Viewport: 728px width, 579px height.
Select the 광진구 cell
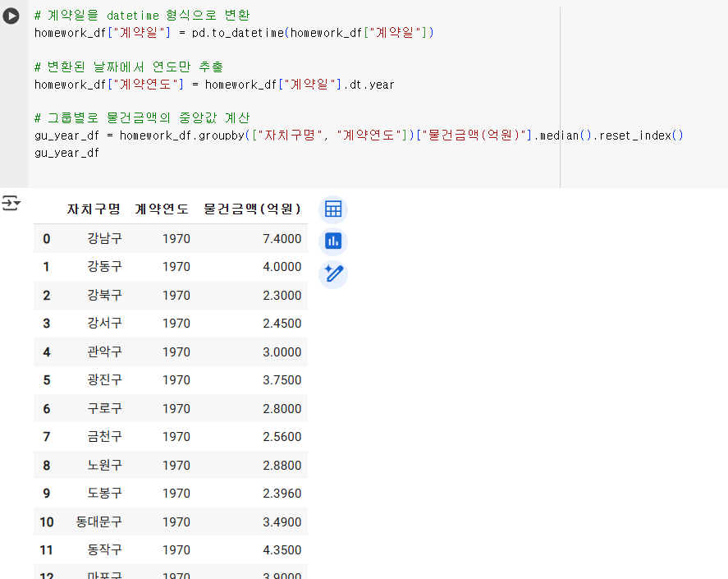[x=104, y=379]
